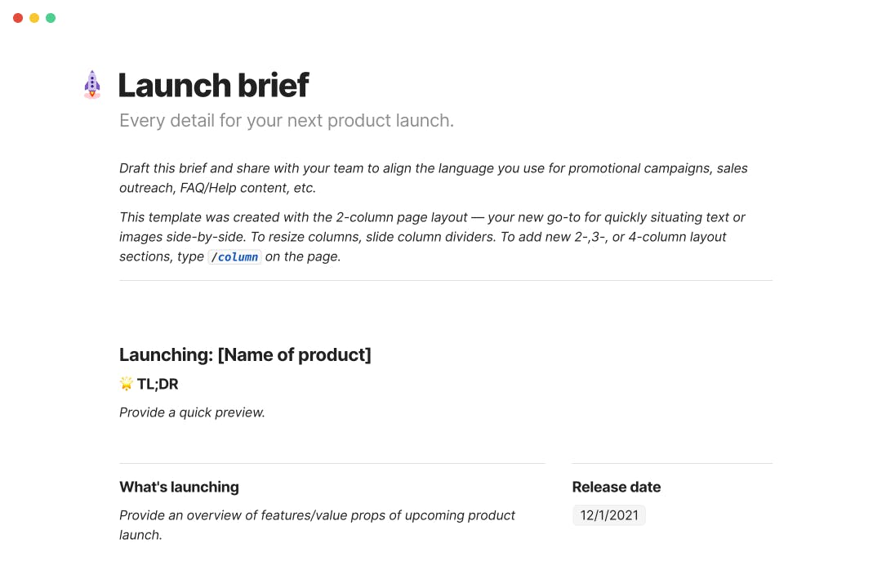Click the Launch brief page title

point(213,85)
